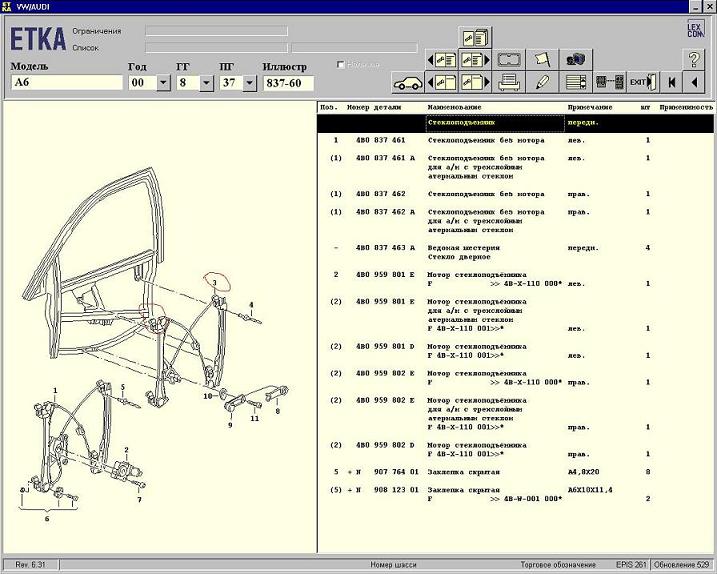This screenshot has height=574, width=717.
Task: Select part row 4B0 837 461
Action: [x=515, y=140]
